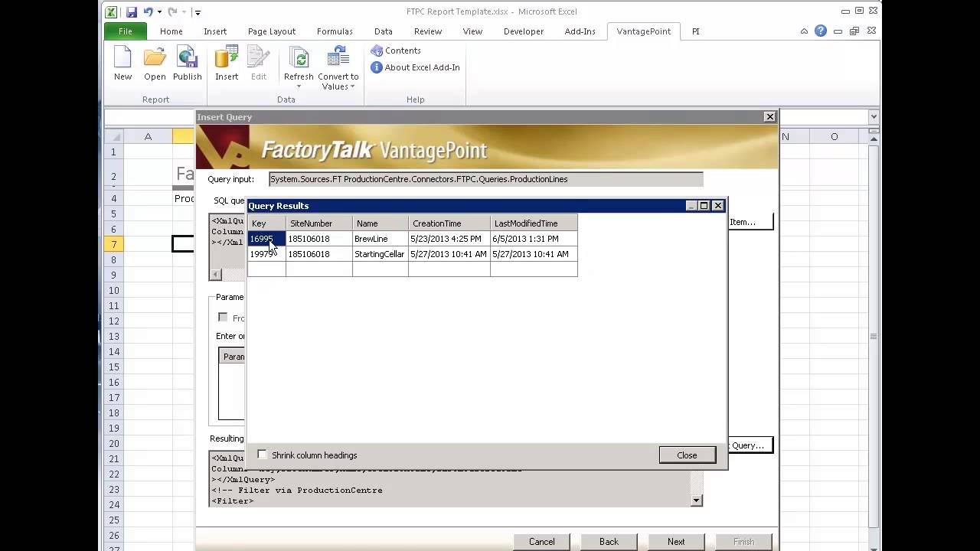Switch to the Data tab

click(x=384, y=31)
